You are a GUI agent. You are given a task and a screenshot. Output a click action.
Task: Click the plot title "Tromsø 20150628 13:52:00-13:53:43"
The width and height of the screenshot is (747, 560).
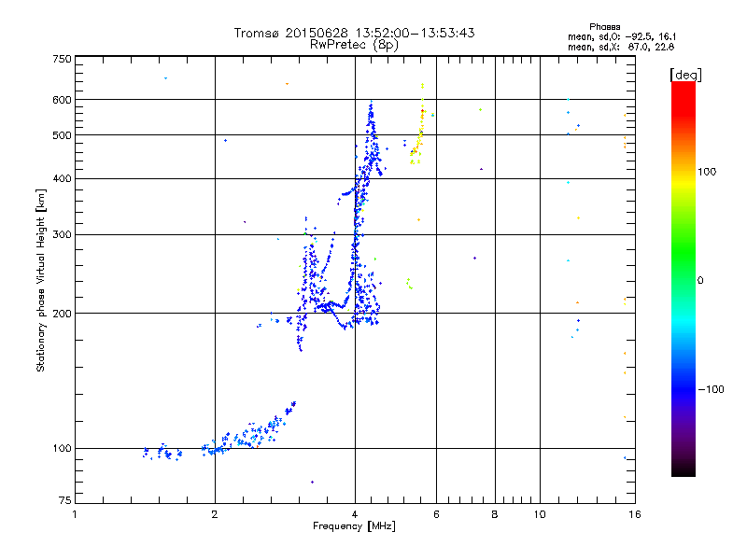354,33
